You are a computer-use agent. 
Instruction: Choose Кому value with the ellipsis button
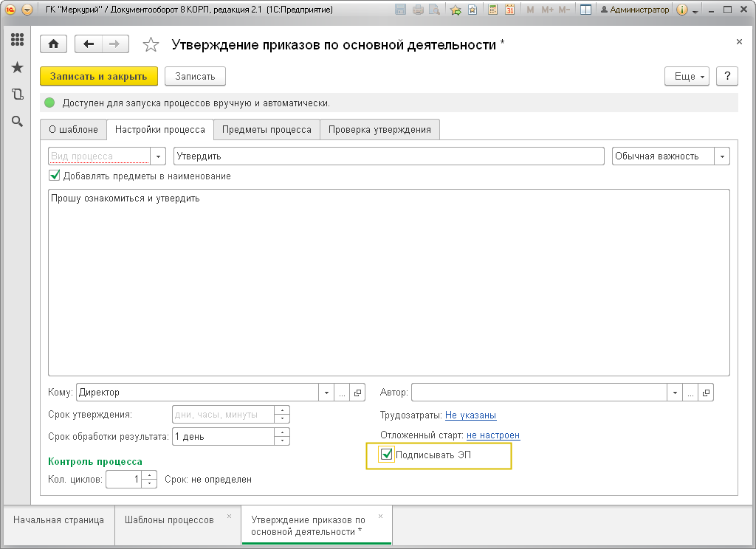(342, 393)
